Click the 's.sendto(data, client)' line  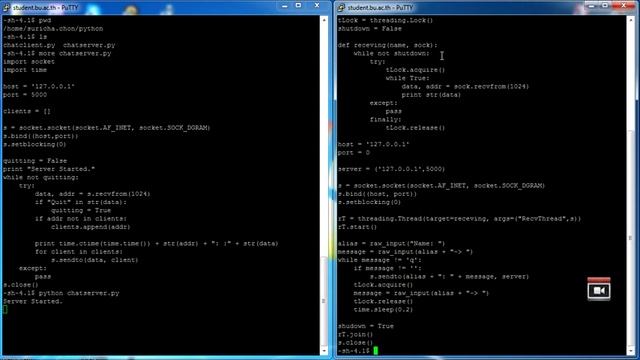click(x=94, y=260)
